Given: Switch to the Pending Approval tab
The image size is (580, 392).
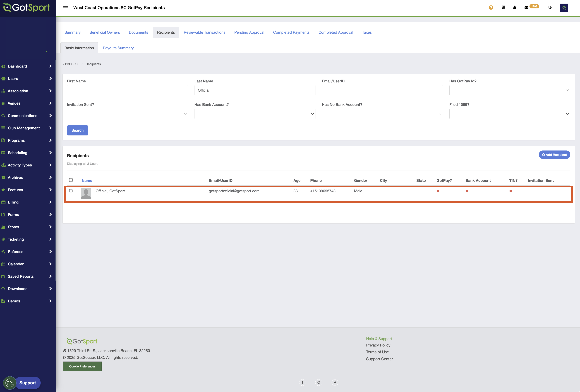Looking at the screenshot, I should (249, 32).
